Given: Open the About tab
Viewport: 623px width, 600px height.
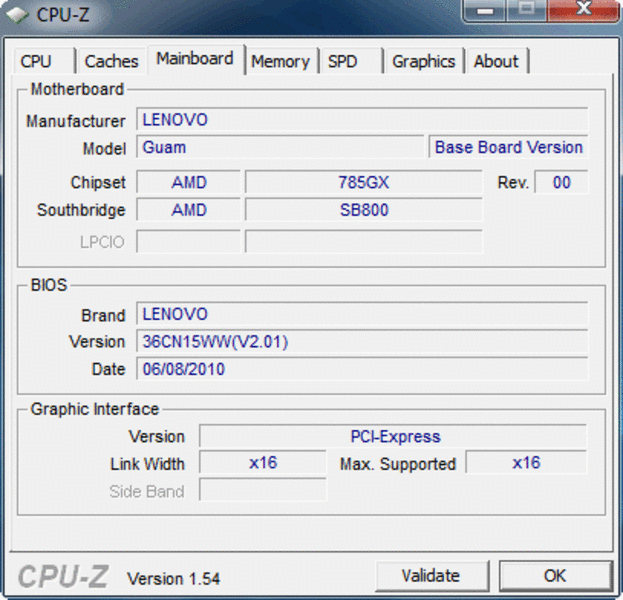Looking at the screenshot, I should [x=497, y=61].
